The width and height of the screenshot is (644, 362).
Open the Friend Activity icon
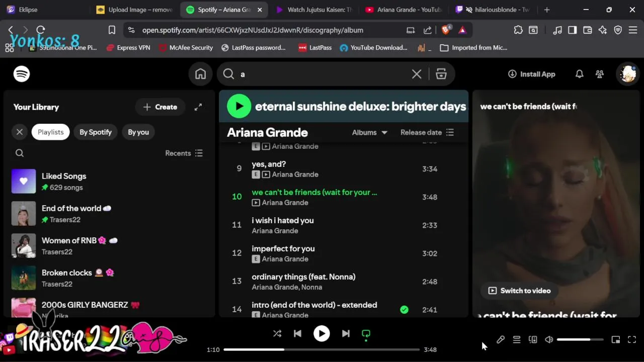pos(600,74)
